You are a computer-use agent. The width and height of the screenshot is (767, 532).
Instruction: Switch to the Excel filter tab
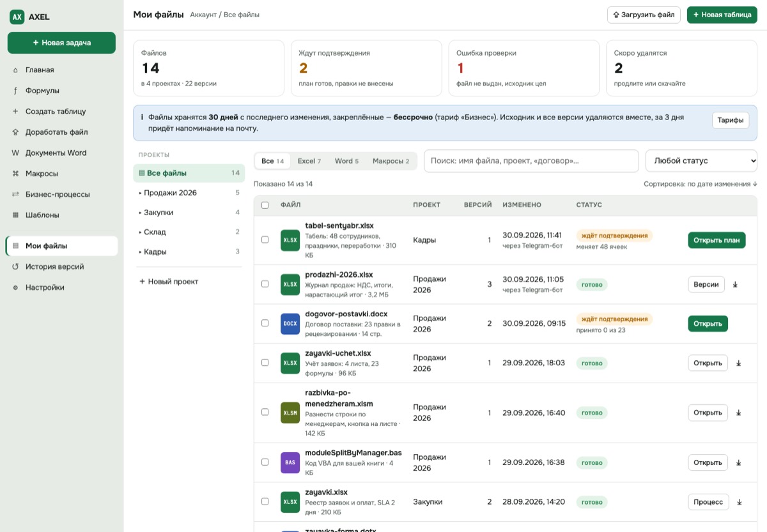[x=309, y=161]
